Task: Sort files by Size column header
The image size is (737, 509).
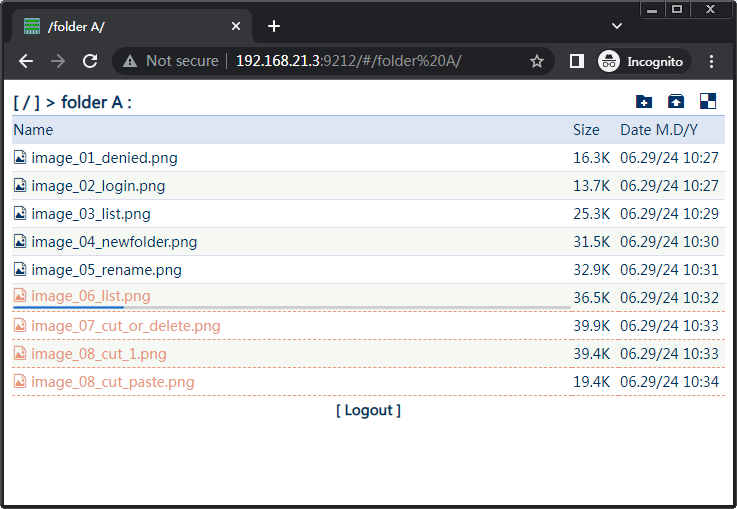Action: click(586, 130)
